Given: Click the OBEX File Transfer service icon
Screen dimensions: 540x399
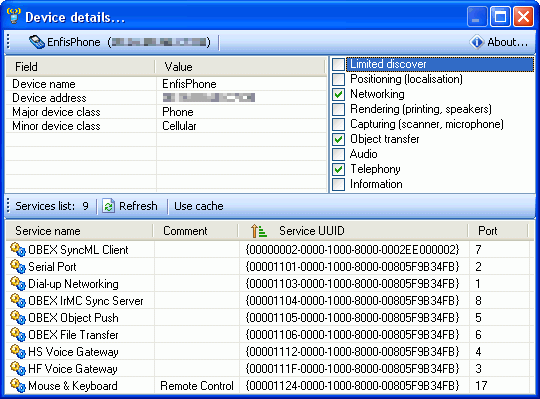Looking at the screenshot, I should coord(18,334).
